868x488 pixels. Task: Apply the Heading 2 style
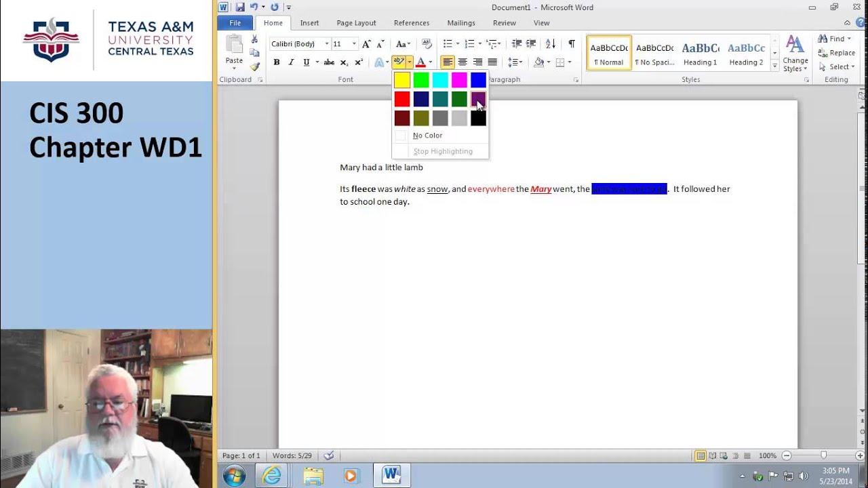[746, 54]
